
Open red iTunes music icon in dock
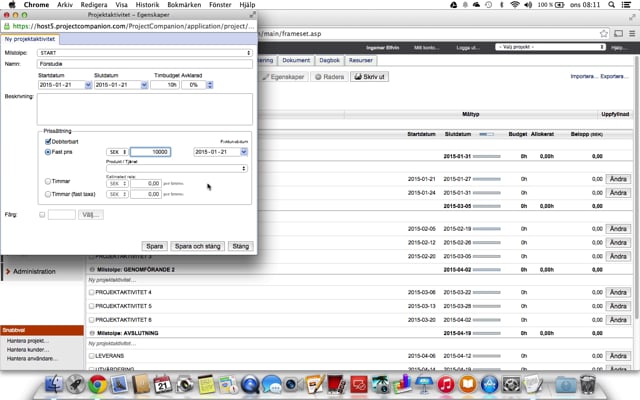[446, 384]
